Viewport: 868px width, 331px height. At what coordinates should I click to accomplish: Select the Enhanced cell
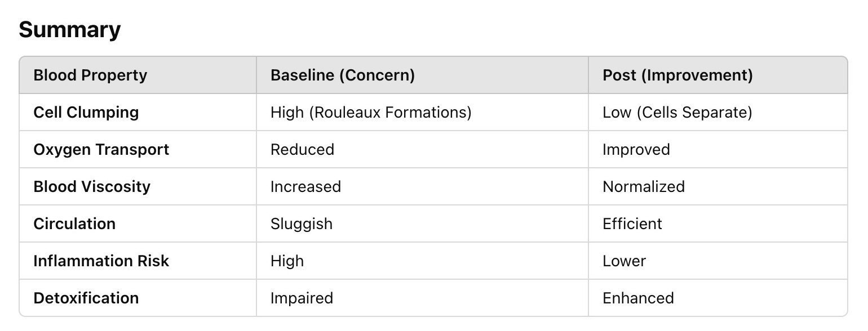[x=638, y=298]
